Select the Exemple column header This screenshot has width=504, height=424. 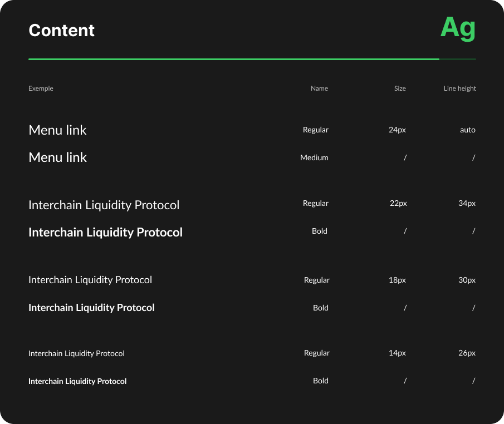[41, 88]
